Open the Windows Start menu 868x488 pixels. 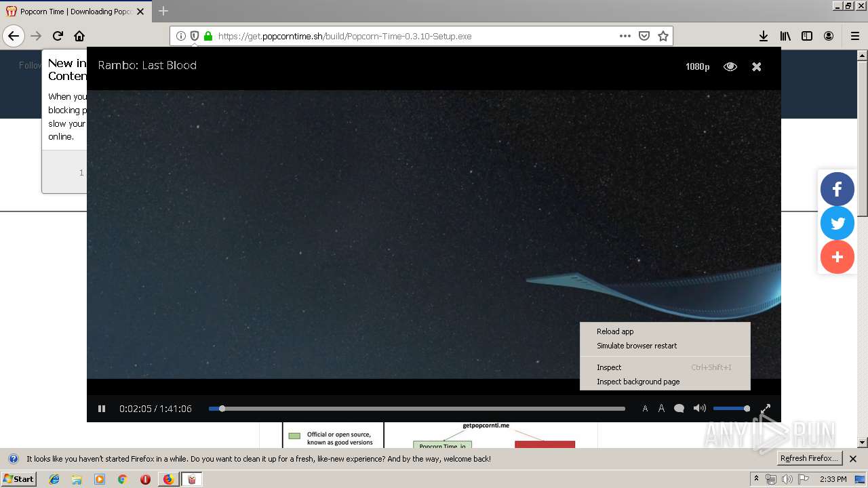(19, 479)
